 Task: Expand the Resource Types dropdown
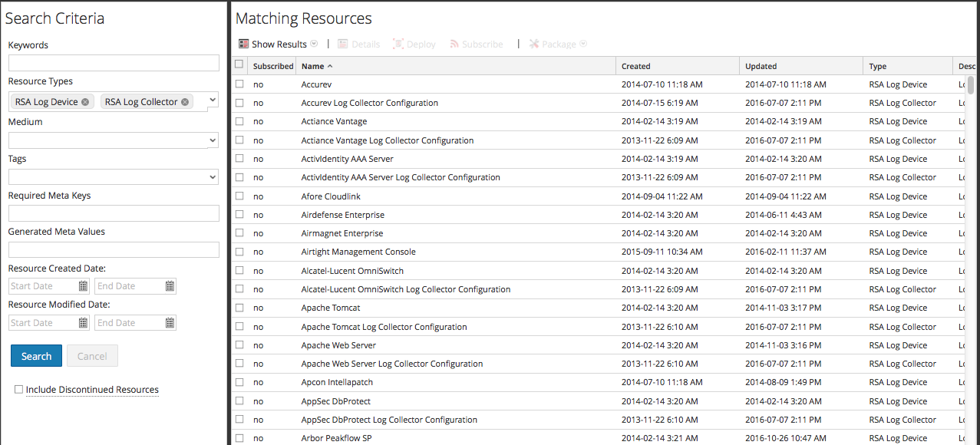click(213, 100)
